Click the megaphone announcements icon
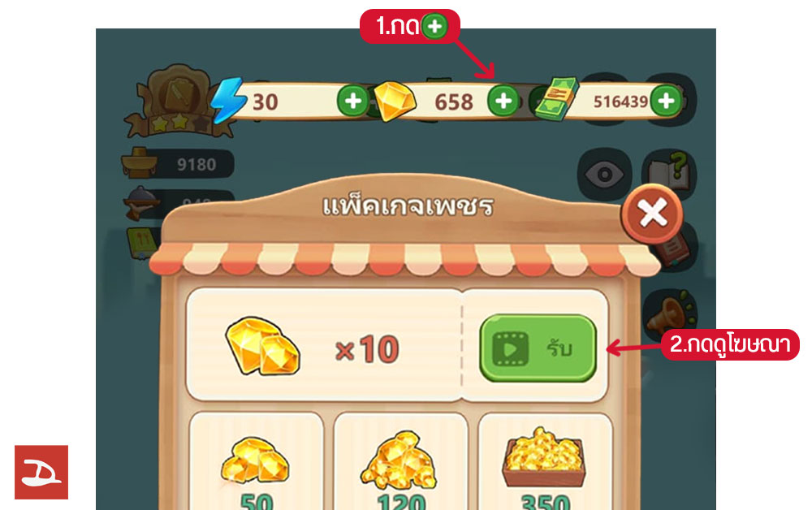The image size is (812, 510). [670, 313]
